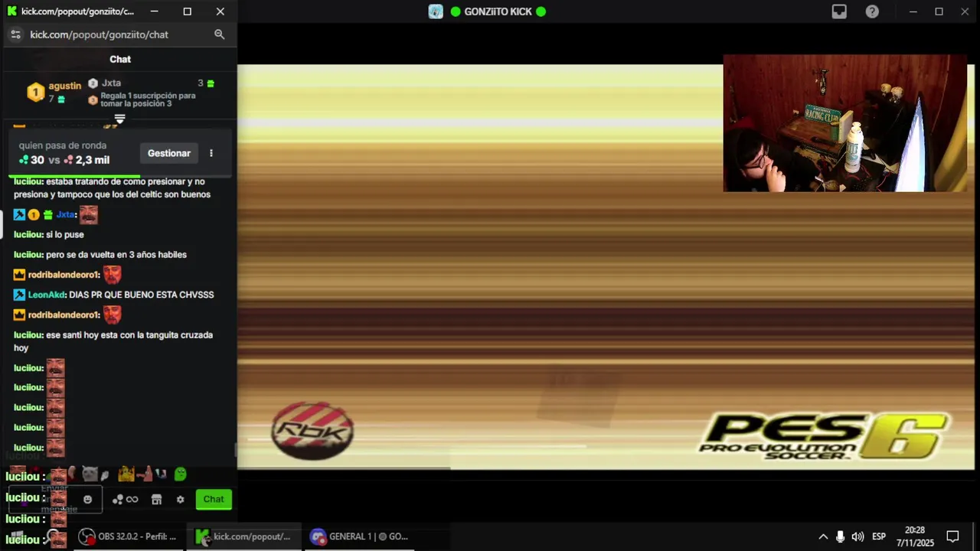Click 'Regala 1 suscripción para tomar la posición 3'
The image size is (980, 551).
148,99
